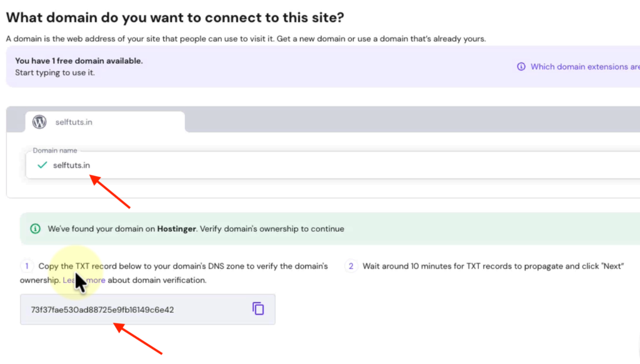Open the Which domain extensions link
This screenshot has height=364, width=640.
pos(584,67)
